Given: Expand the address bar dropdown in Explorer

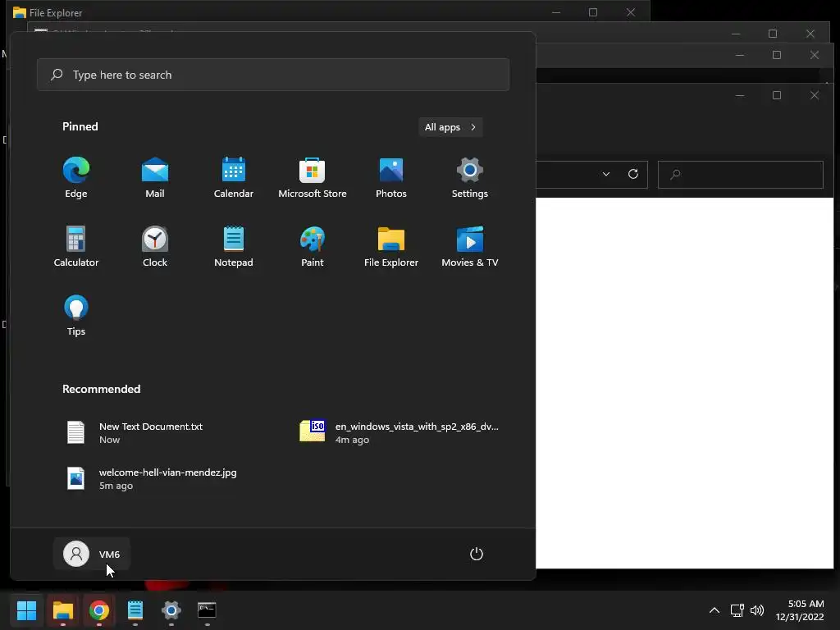Looking at the screenshot, I should coord(606,174).
